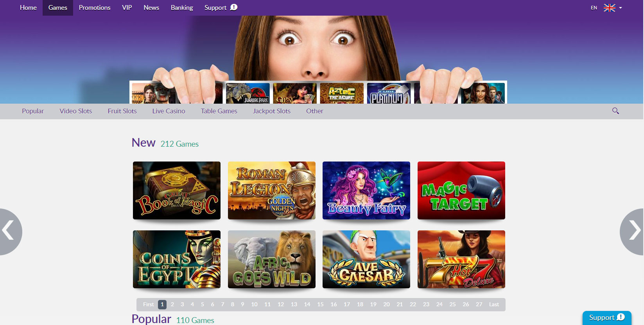Screen dimensions: 644x325
Task: Switch to the Video Slots category
Action: (x=76, y=111)
